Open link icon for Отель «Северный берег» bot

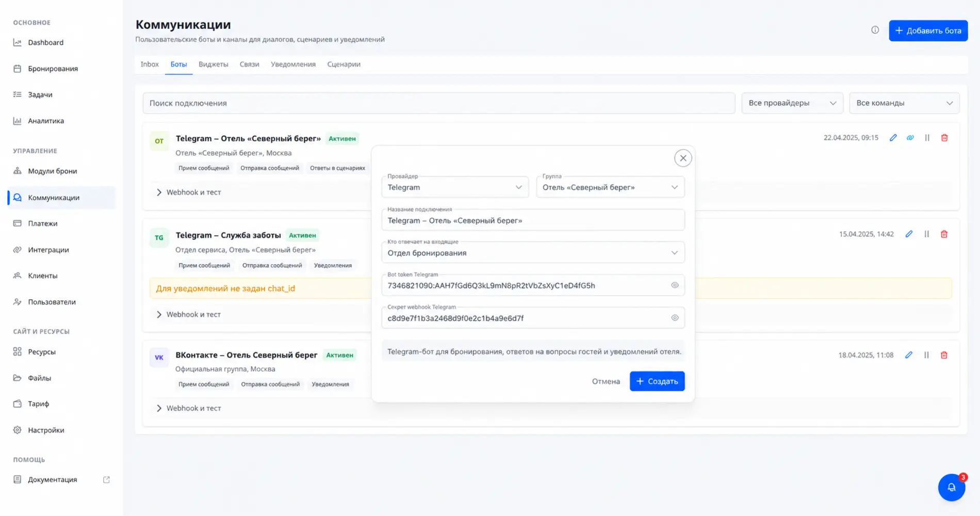pos(910,138)
